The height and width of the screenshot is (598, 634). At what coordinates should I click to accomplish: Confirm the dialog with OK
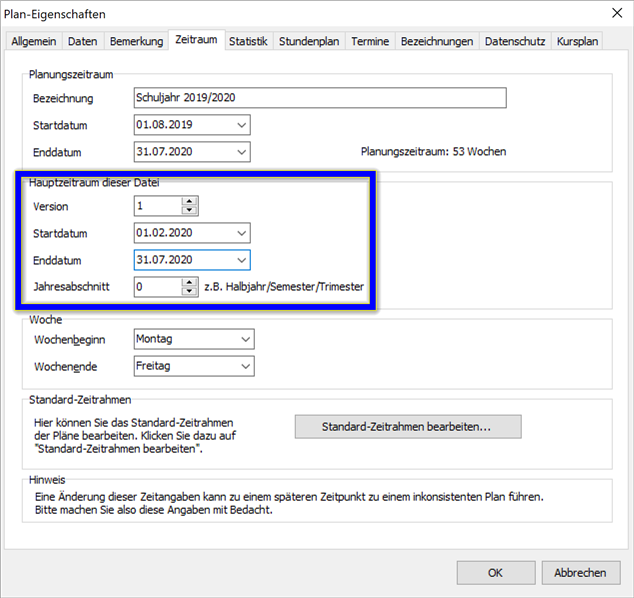[x=495, y=573]
